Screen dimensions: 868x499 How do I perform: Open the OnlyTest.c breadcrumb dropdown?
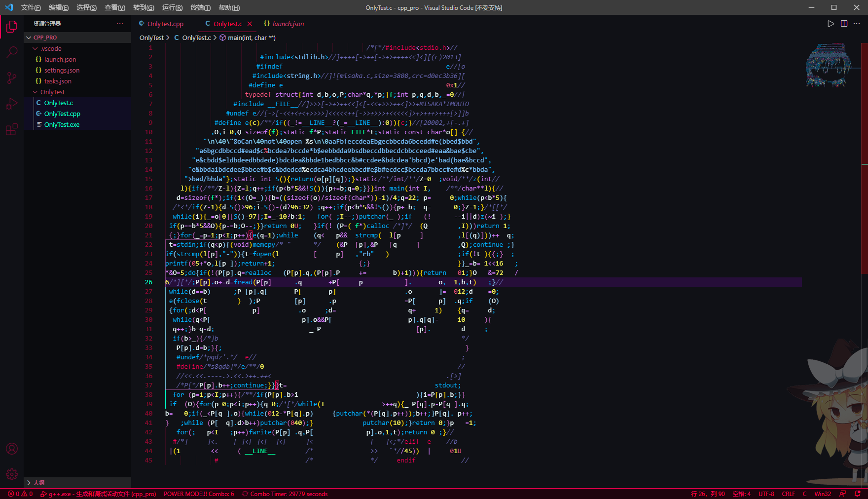point(192,38)
